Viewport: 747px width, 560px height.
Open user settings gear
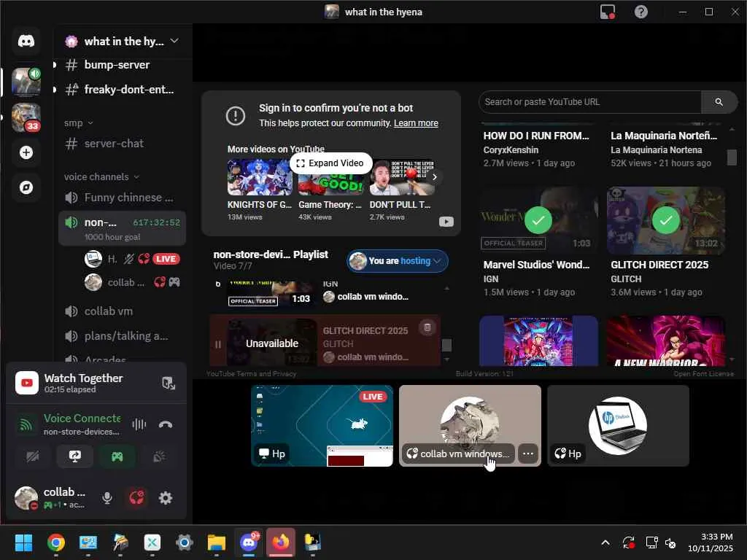click(166, 498)
